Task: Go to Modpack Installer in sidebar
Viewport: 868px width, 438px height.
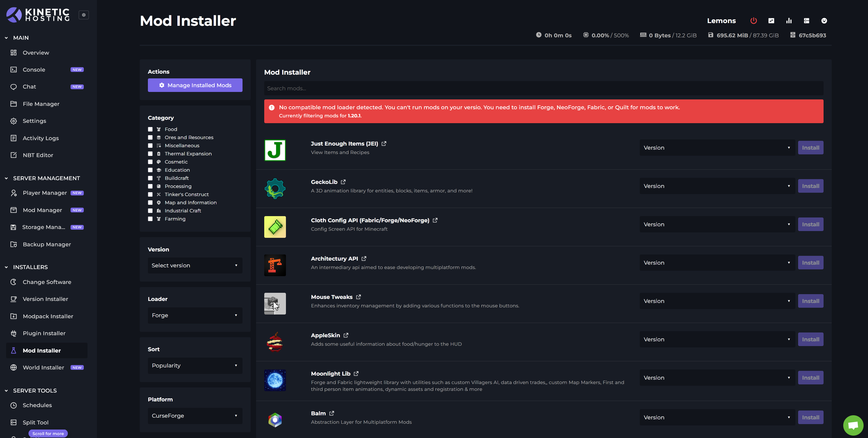Action: click(x=48, y=316)
